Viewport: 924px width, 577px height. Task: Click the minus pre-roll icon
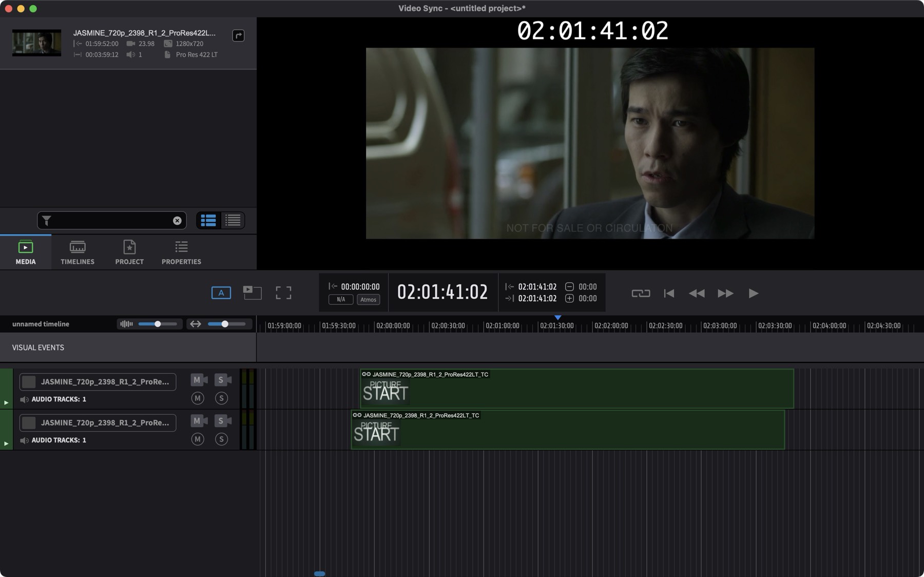569,286
